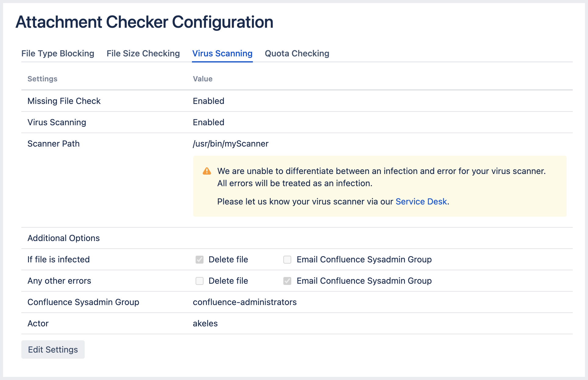Click the Settings column header
The width and height of the screenshot is (588, 380).
42,79
